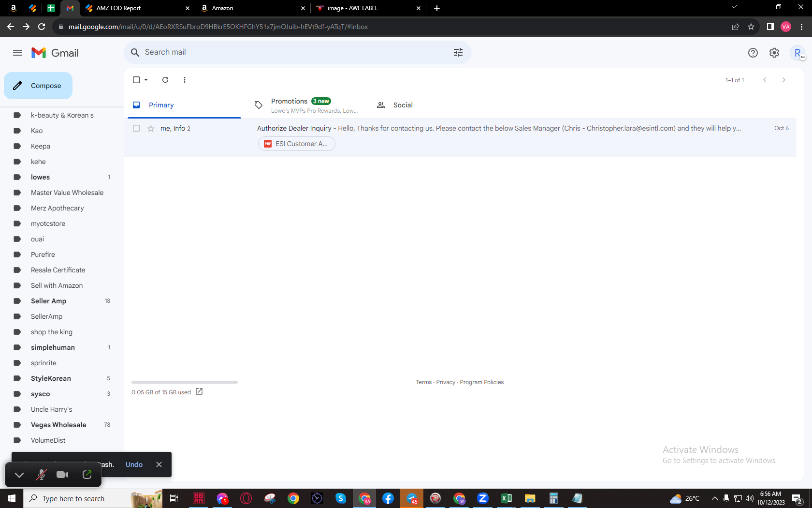This screenshot has width=812, height=508.
Task: Switch to the Amazon browser tab
Action: (253, 8)
